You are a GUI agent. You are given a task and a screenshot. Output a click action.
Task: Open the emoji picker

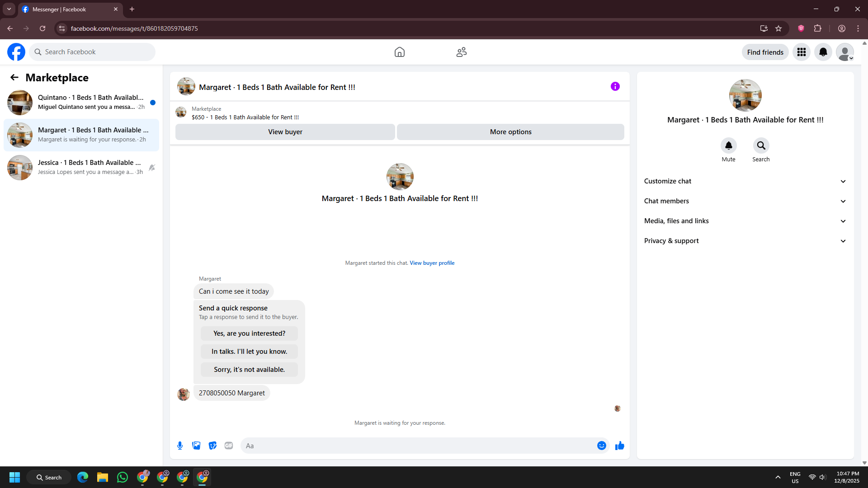(602, 446)
